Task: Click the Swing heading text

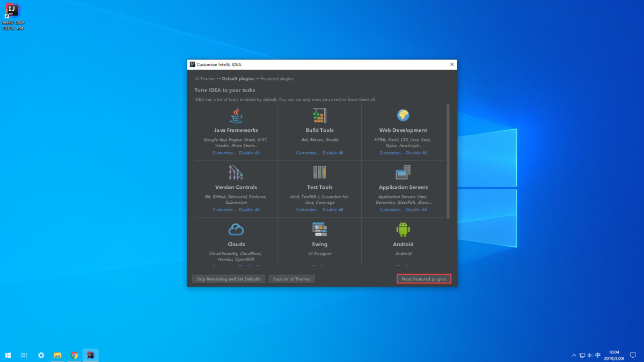Action: coord(319,244)
